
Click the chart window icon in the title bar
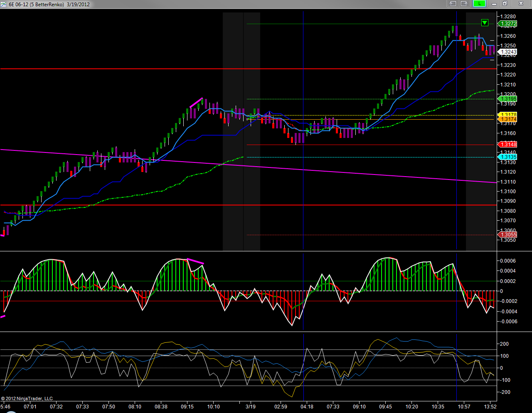4,4
